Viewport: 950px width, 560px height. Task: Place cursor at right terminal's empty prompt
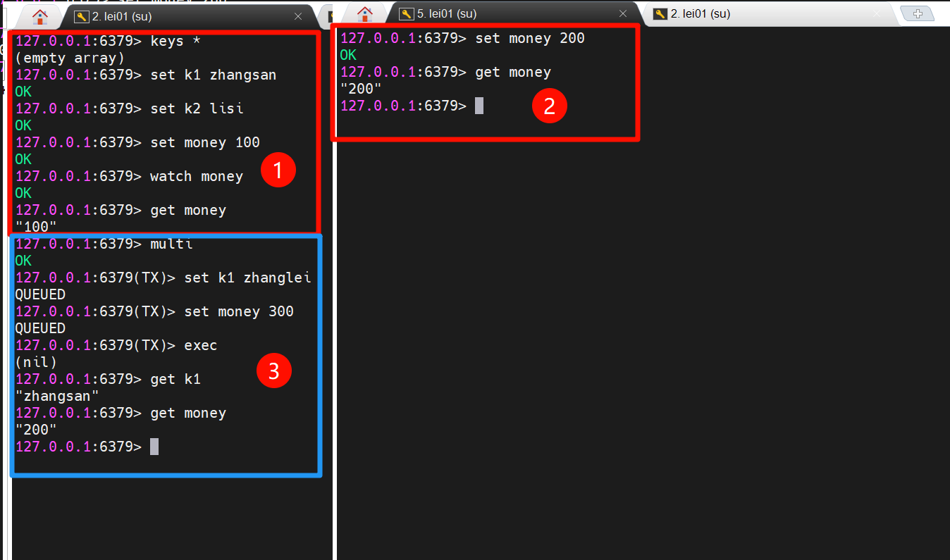pyautogui.click(x=479, y=106)
